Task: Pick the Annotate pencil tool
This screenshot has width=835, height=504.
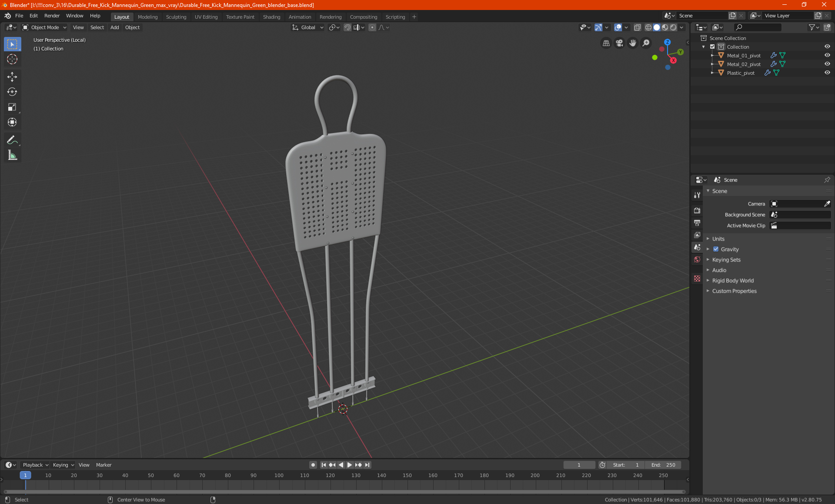Action: 12,140
